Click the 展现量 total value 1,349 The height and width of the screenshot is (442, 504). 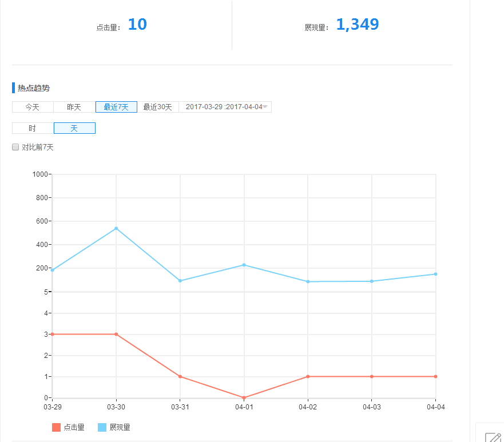357,25
